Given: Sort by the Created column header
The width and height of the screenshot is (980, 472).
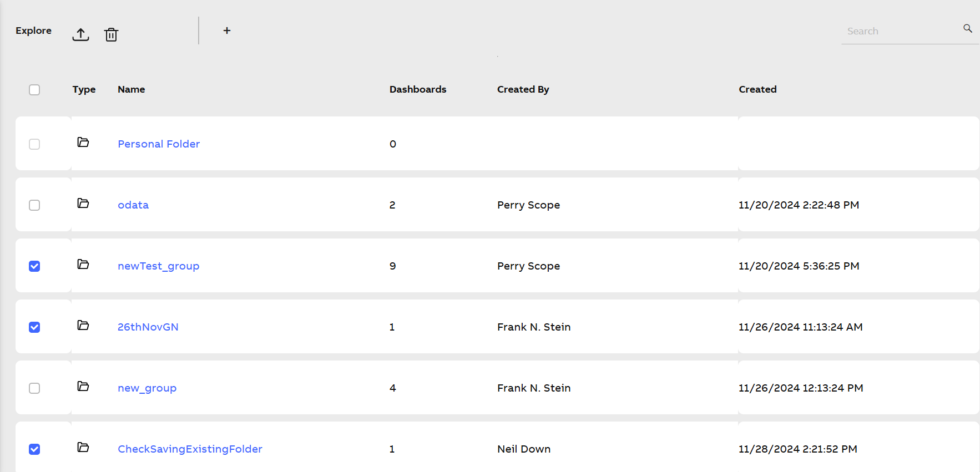Looking at the screenshot, I should [x=757, y=89].
